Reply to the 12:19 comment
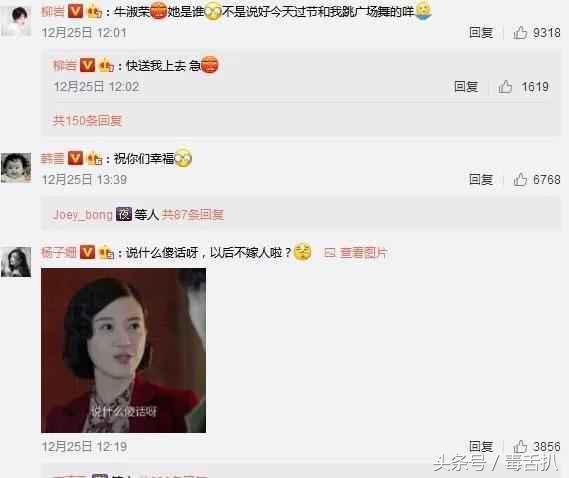Screen dimensions: 569x478 click(481, 446)
